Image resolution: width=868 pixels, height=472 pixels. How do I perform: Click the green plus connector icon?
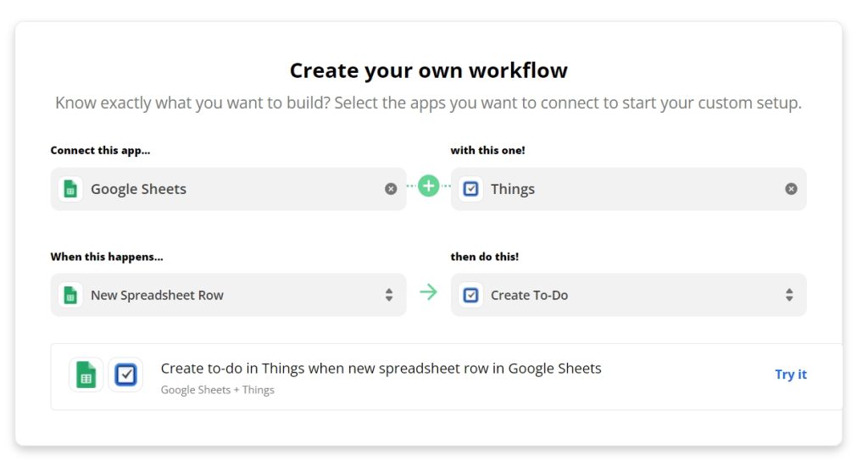(428, 186)
